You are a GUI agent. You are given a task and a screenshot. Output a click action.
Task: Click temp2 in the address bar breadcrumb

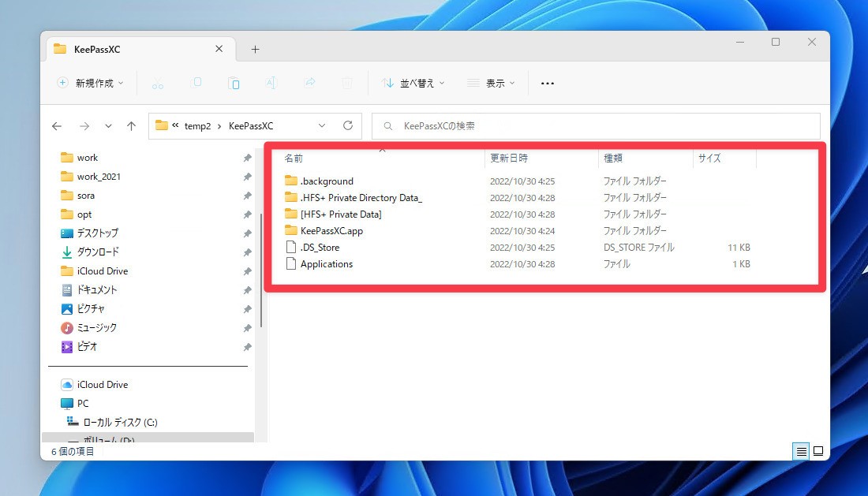(196, 125)
